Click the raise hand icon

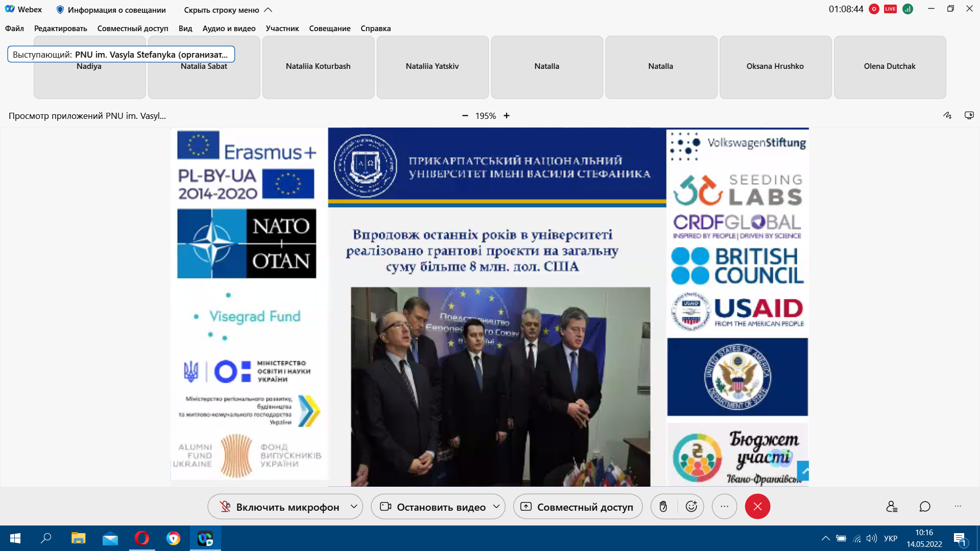(x=663, y=507)
